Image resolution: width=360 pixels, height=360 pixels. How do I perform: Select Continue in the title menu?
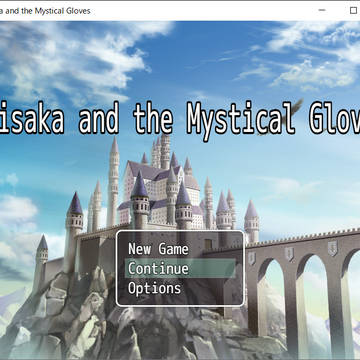tap(180, 269)
